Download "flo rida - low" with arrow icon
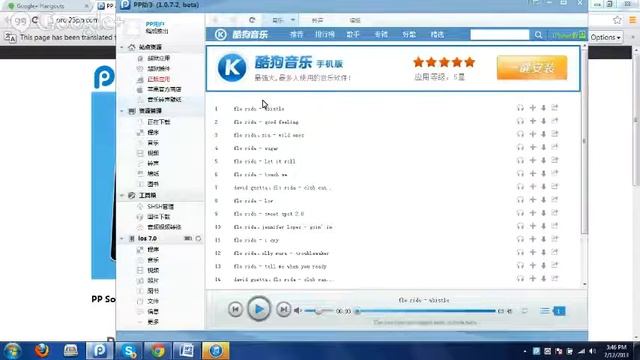The height and width of the screenshot is (360, 640). [x=543, y=200]
